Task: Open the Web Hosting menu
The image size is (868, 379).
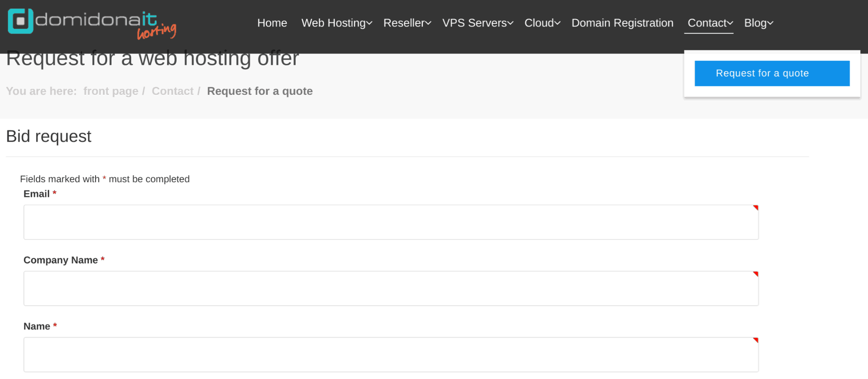Action: tap(337, 23)
